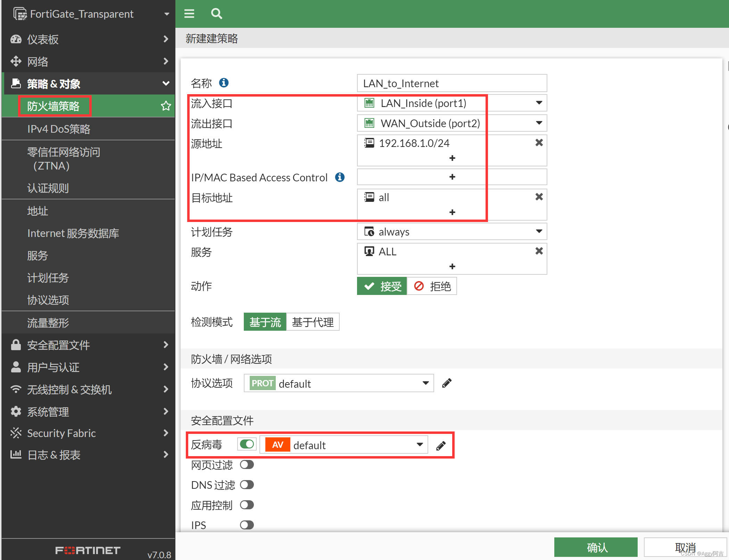Click the favorite star next to 防火墙策略
The width and height of the screenshot is (729, 560).
(166, 106)
